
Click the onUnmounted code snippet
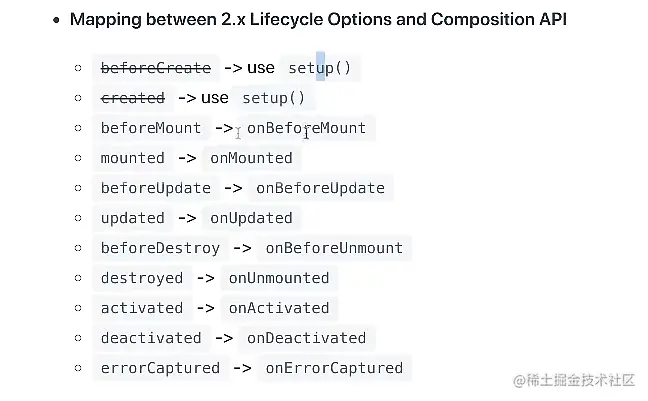tap(279, 278)
